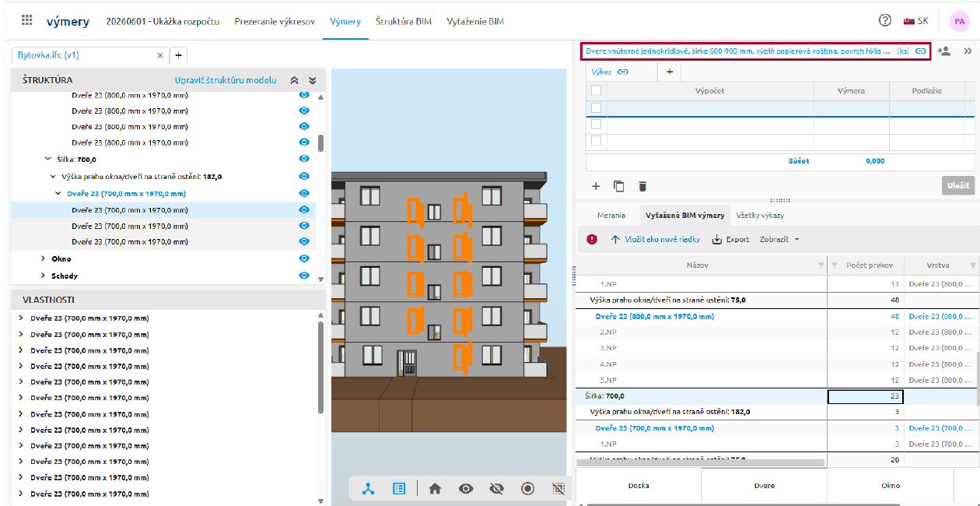The height and width of the screenshot is (506, 980).
Task: Select the Výmery top tab
Action: [x=345, y=21]
